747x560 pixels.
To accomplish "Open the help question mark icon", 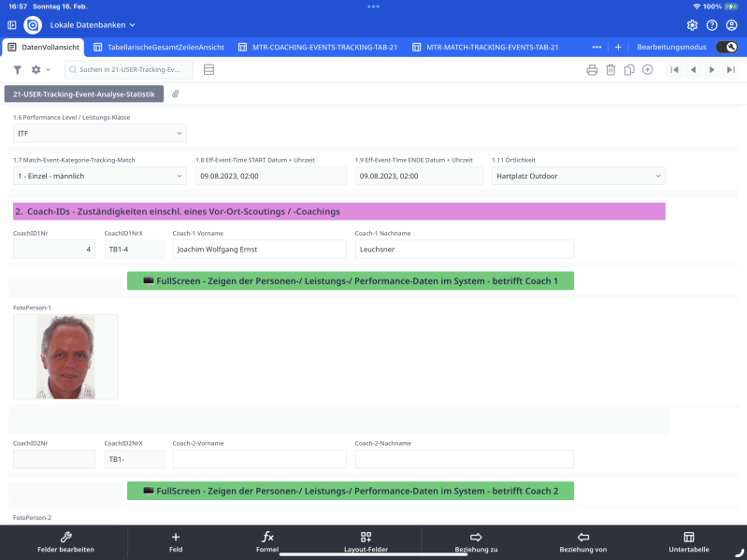I will coord(711,25).
